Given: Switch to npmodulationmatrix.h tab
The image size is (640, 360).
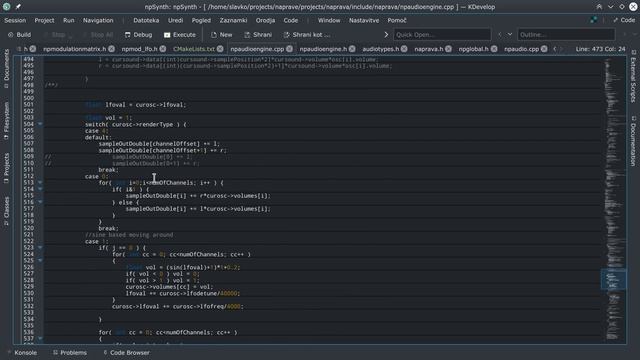Looking at the screenshot, I should (74, 49).
